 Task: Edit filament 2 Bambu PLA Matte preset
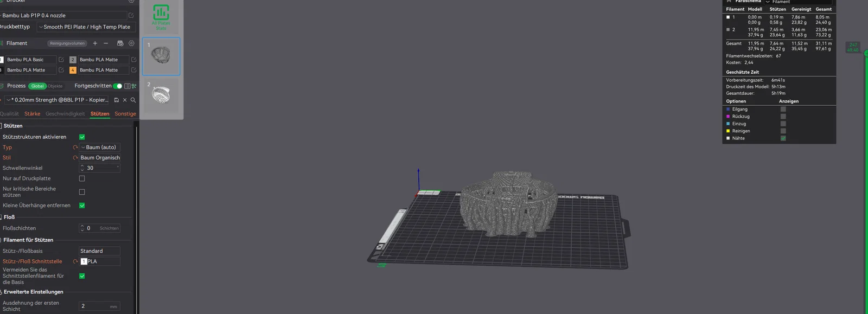click(x=133, y=60)
